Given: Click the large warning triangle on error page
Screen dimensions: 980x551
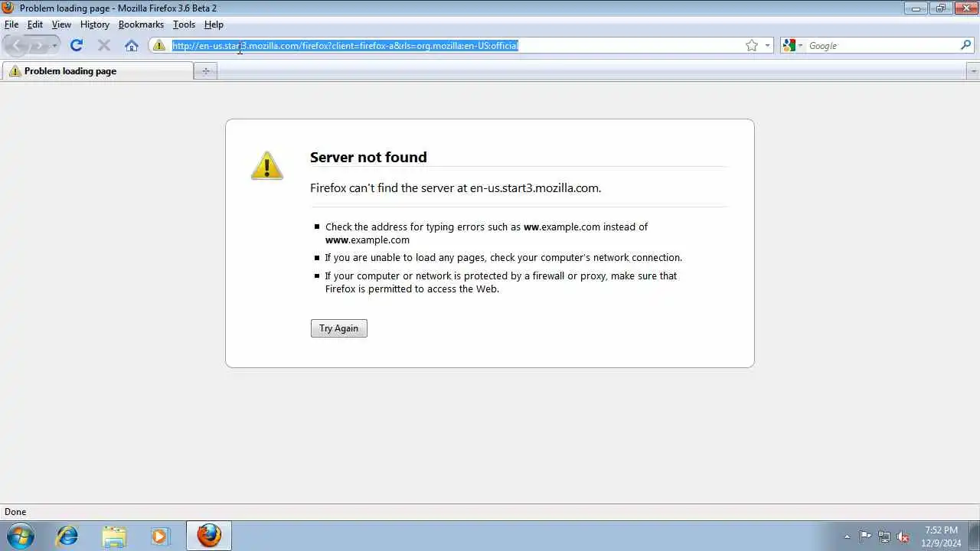Looking at the screenshot, I should click(267, 165).
